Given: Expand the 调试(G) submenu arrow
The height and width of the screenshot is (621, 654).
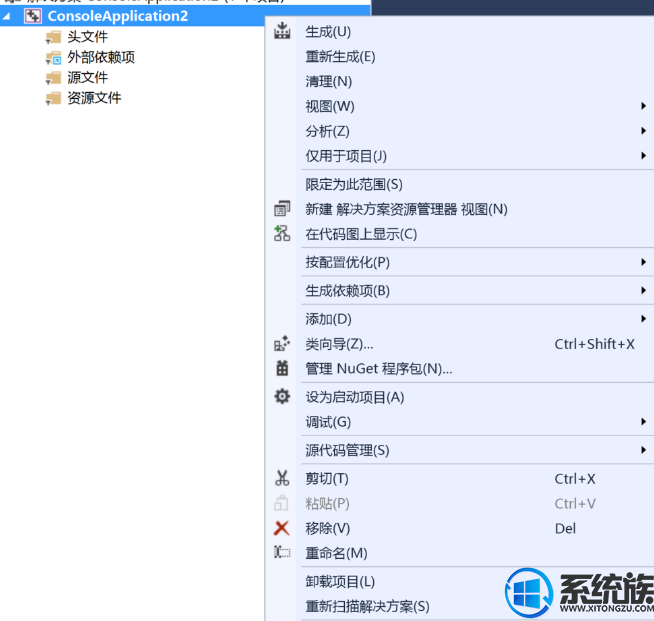Looking at the screenshot, I should [x=644, y=422].
